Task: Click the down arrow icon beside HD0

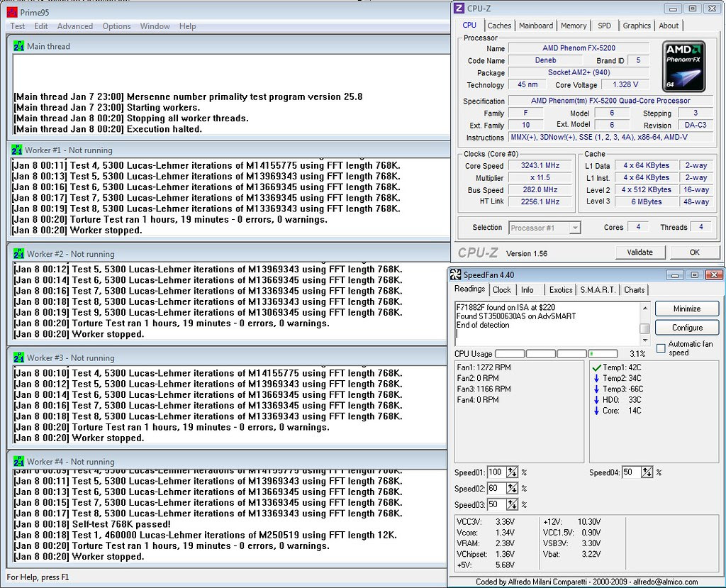Action: click(x=596, y=399)
